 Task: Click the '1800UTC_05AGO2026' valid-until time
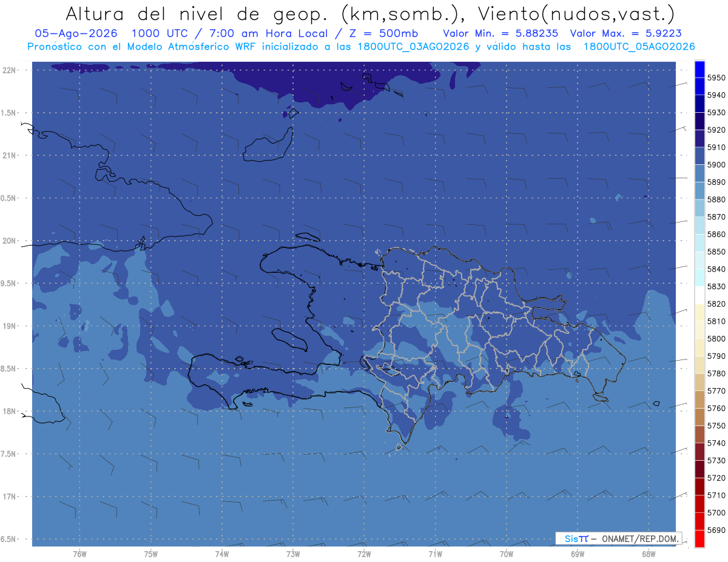pyautogui.click(x=639, y=47)
